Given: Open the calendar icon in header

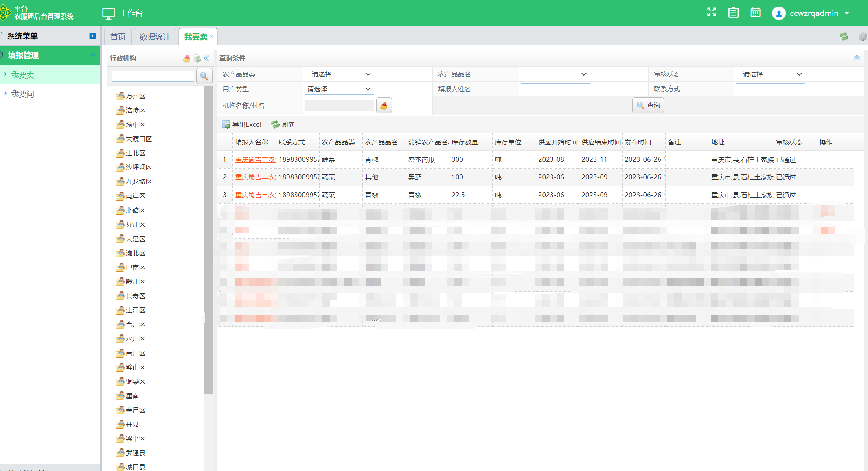Looking at the screenshot, I should pos(755,13).
